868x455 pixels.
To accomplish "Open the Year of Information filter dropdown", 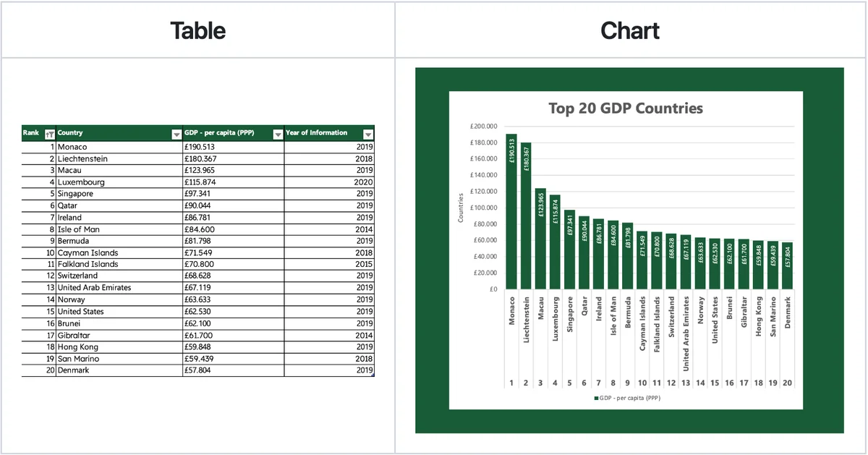I will 368,134.
